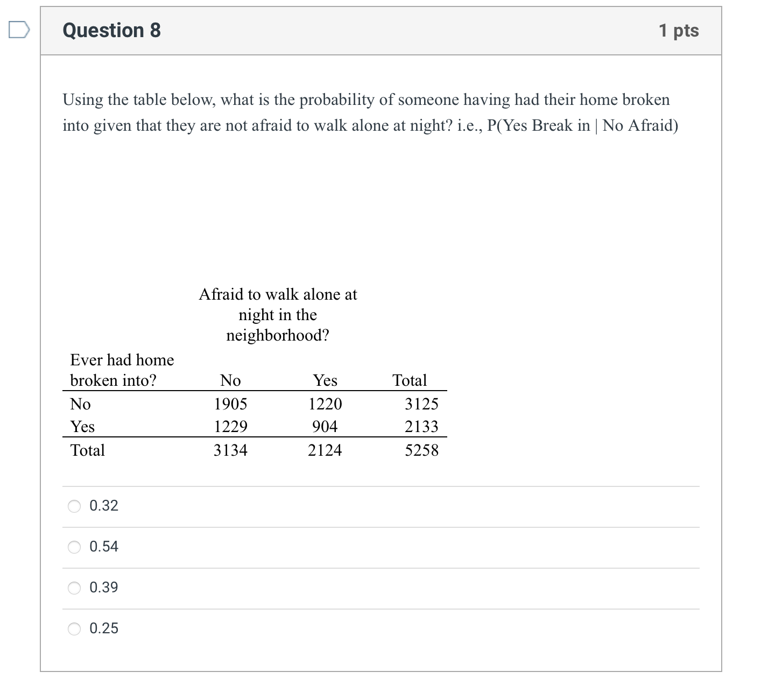Click the 0.32 answer text label
Viewport: 761px width, 700px height.
[104, 506]
